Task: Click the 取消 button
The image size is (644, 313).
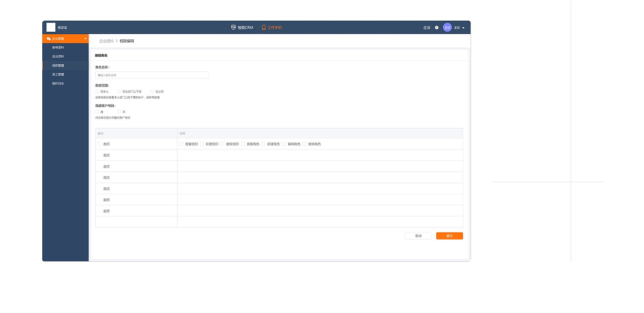Action: (418, 236)
